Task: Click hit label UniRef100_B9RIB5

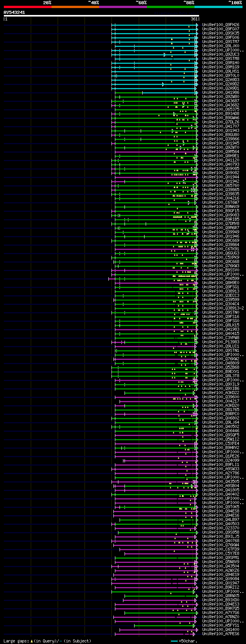Action: (x=221, y=219)
